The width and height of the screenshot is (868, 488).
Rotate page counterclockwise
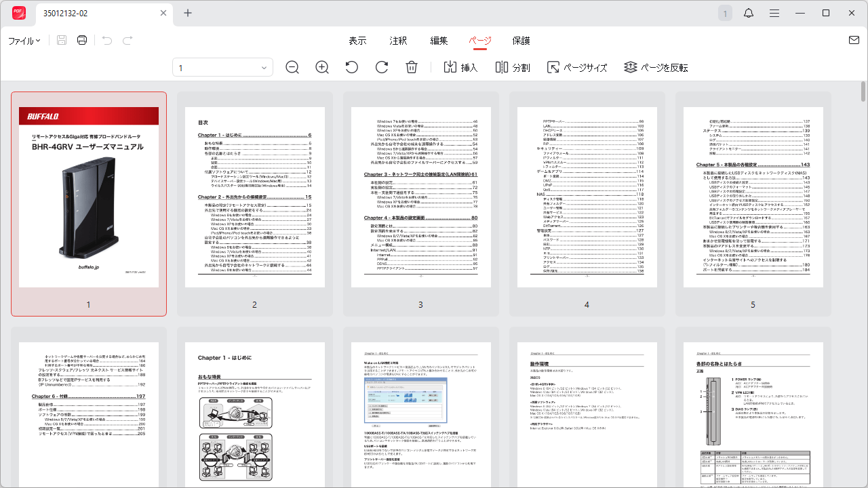click(351, 67)
